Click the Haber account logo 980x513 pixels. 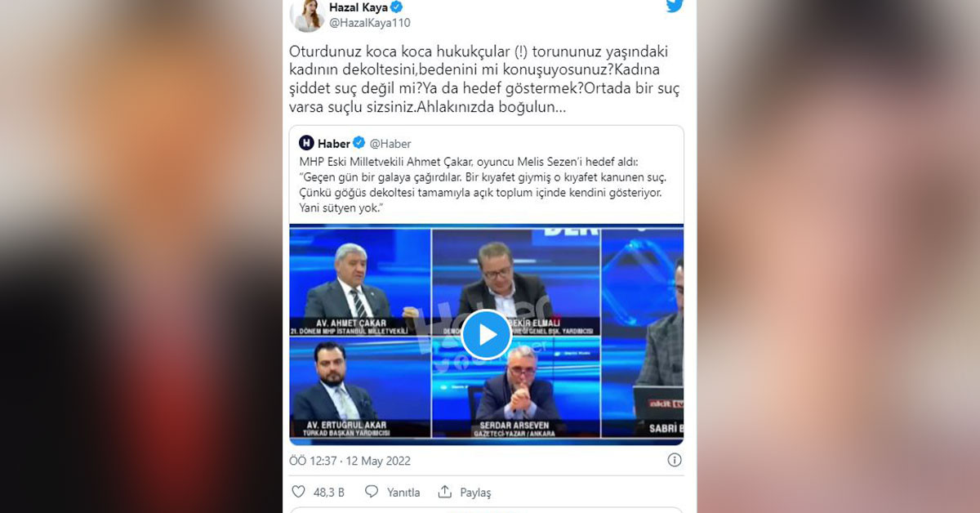[x=306, y=143]
